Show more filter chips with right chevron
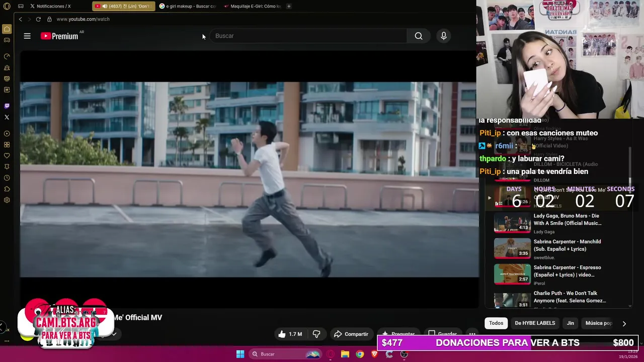Screen dimensions: 644x362 pyautogui.click(x=624, y=324)
